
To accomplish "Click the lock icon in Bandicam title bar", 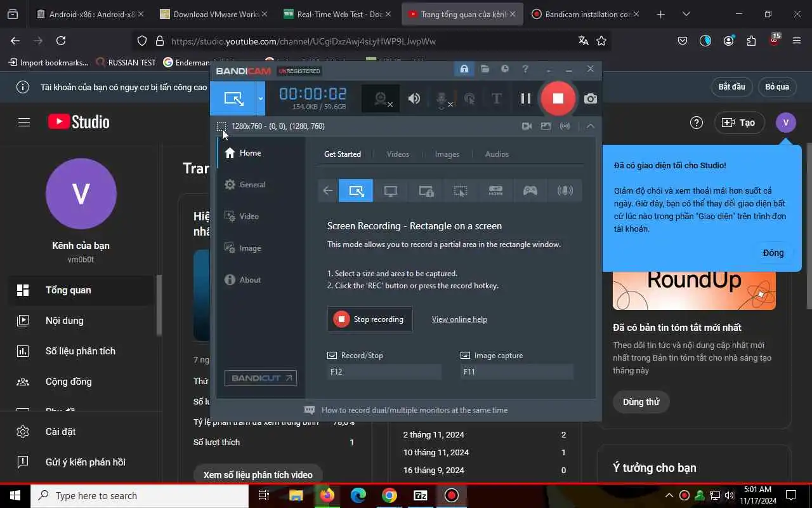I will (464, 69).
